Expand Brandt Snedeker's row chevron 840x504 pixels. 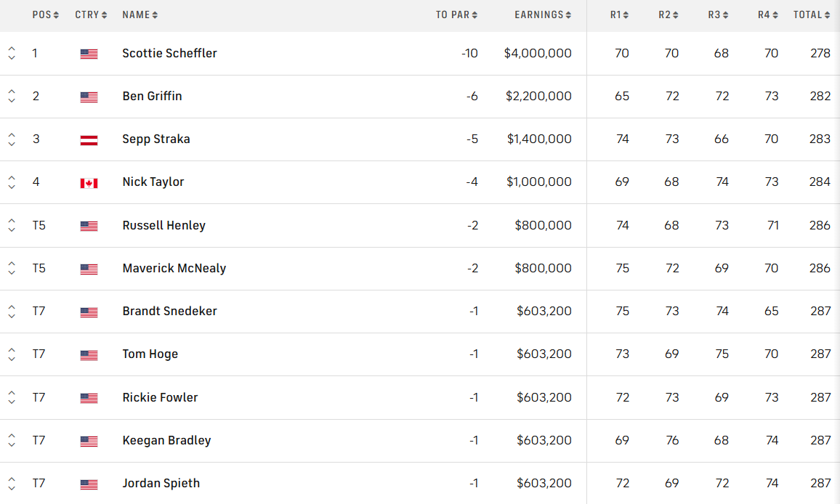point(12,312)
